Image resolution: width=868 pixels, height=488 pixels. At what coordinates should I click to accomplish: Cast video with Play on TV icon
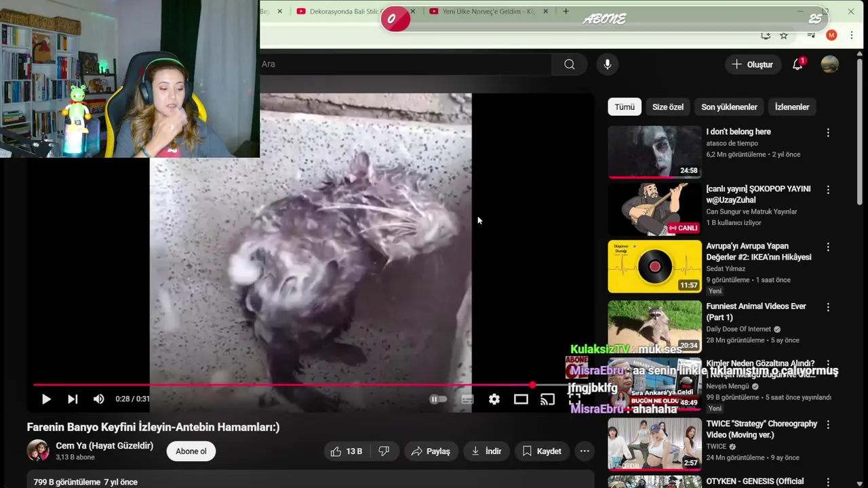pyautogui.click(x=547, y=399)
